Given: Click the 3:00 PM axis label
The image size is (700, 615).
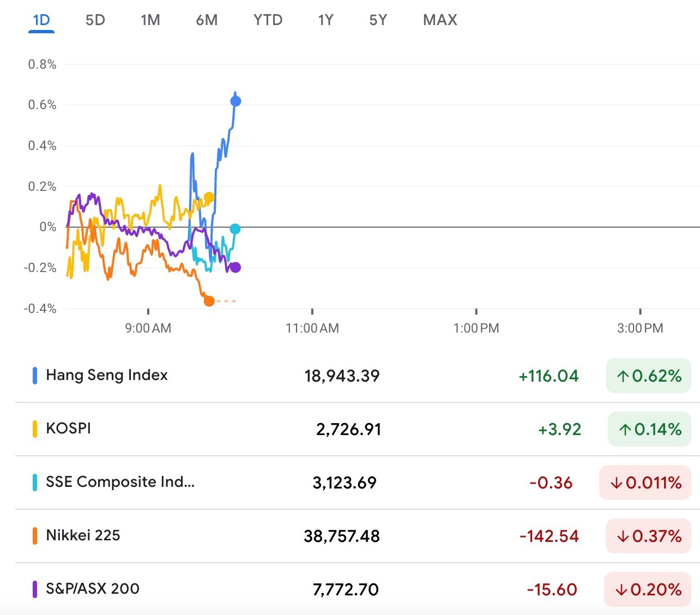Looking at the screenshot, I should coord(640,328).
